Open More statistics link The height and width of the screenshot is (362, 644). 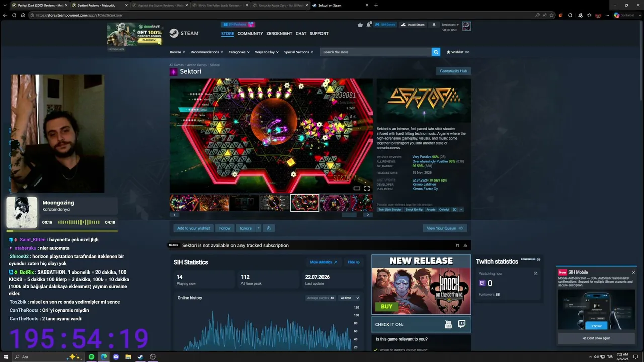(324, 262)
